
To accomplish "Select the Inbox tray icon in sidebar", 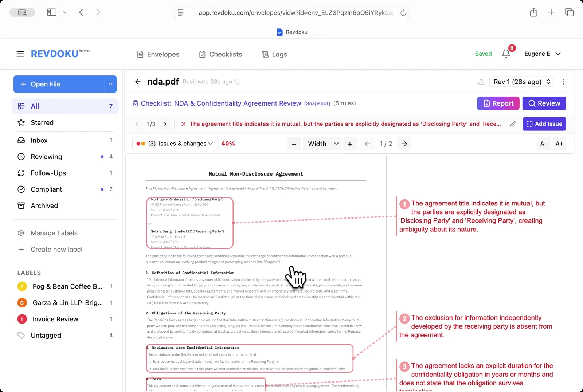I will coord(21,140).
